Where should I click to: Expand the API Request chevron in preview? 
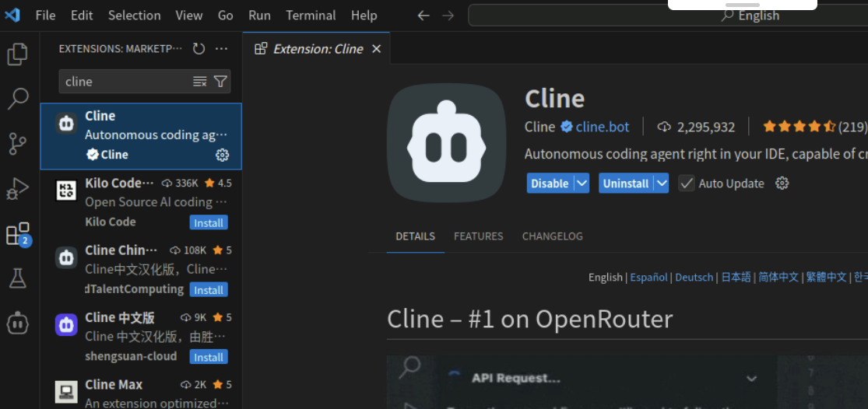751,379
